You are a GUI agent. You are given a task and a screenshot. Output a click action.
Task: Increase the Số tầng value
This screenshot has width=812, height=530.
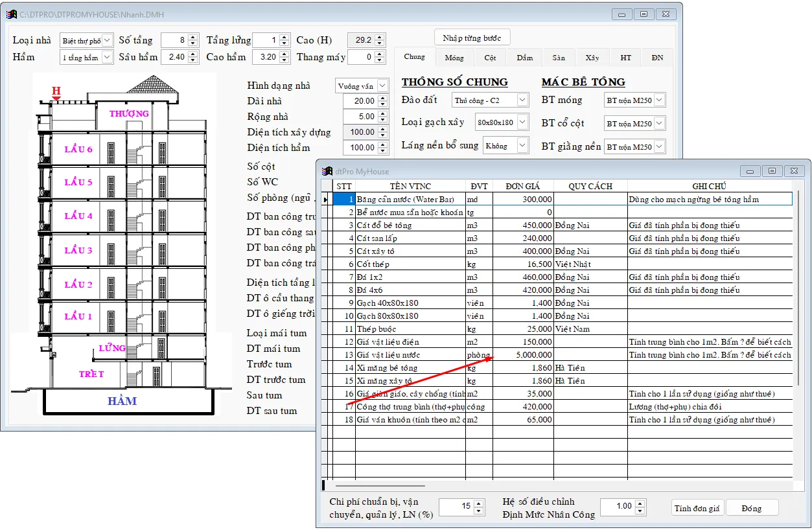tap(192, 37)
